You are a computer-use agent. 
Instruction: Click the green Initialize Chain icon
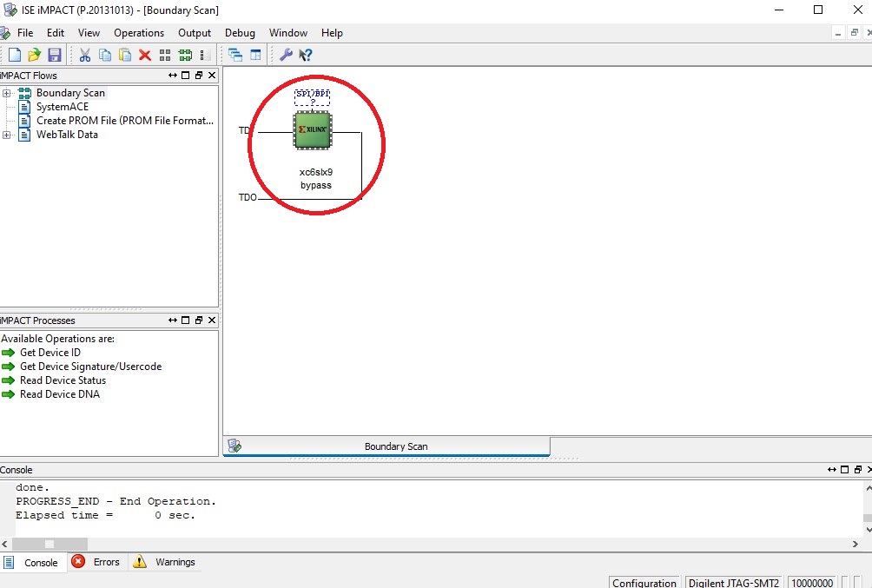(x=185, y=55)
